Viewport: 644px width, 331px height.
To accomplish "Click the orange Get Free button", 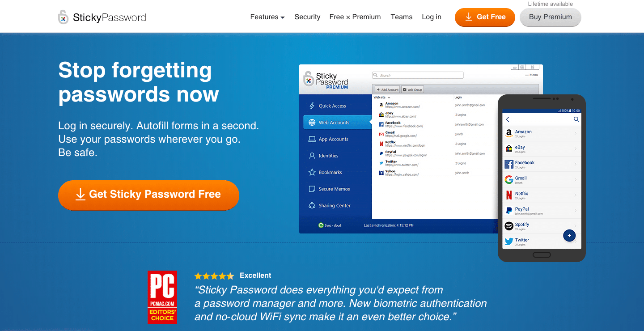I will click(485, 17).
